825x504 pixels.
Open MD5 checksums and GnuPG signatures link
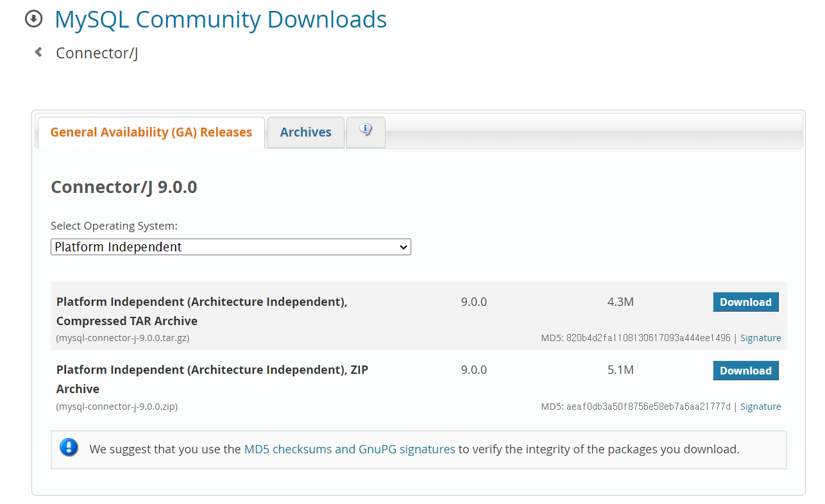(x=350, y=449)
